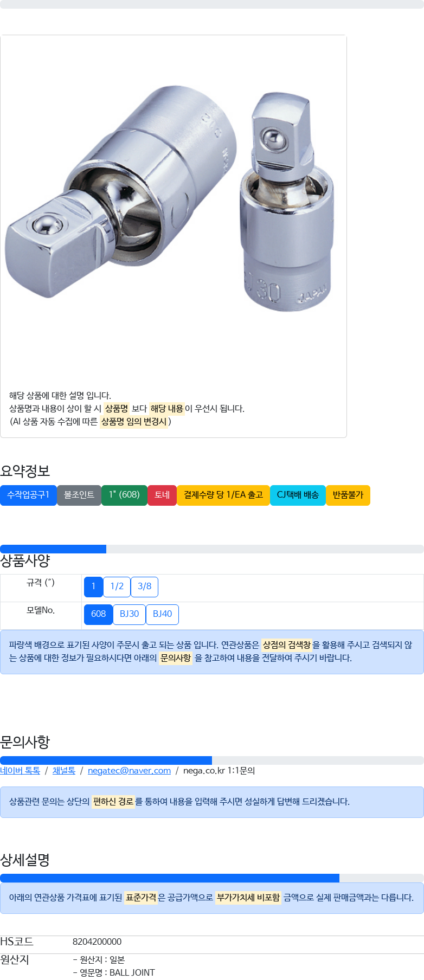Click the 볼조인트 gray tag
This screenshot has width=424, height=980.
tap(79, 495)
